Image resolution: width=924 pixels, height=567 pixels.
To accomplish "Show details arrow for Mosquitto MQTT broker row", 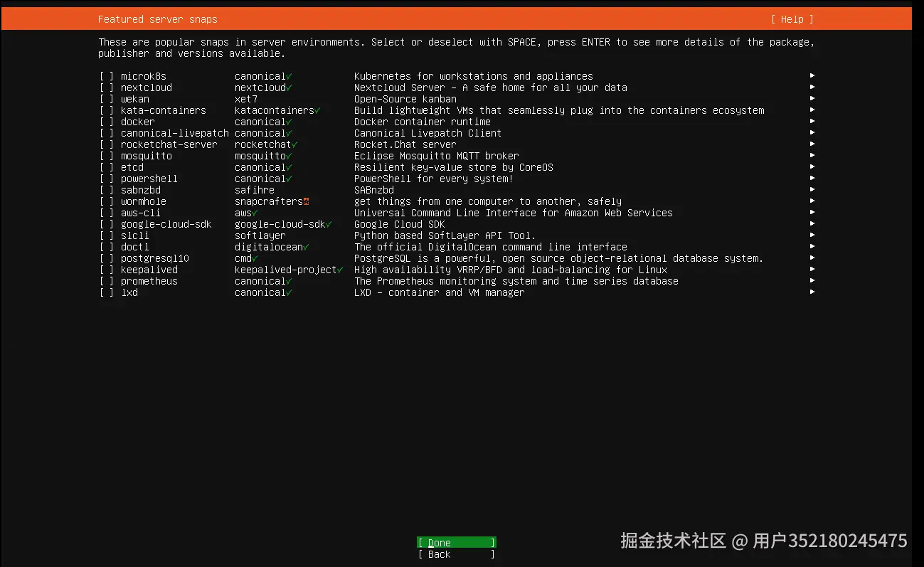I will point(812,155).
